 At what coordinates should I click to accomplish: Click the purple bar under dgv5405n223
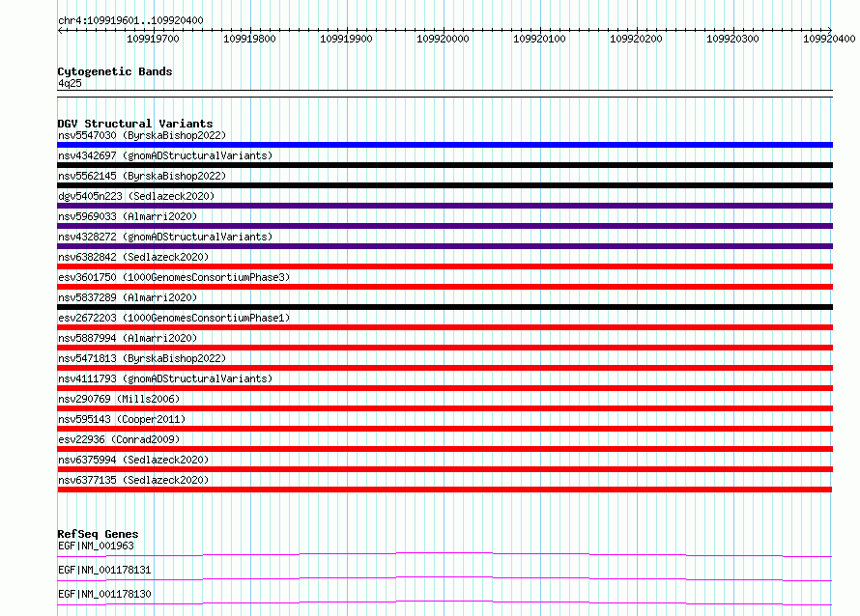pyautogui.click(x=444, y=206)
